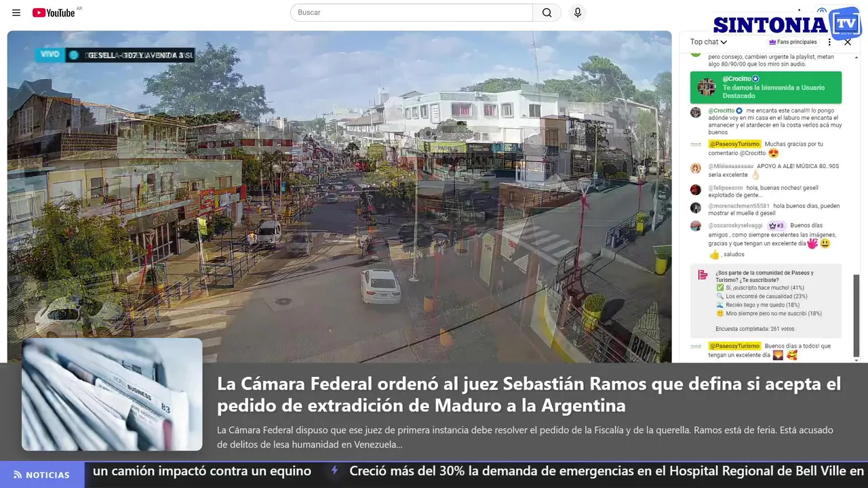Click the magnifier search button
Image resolution: width=868 pixels, height=488 pixels.
pos(547,13)
